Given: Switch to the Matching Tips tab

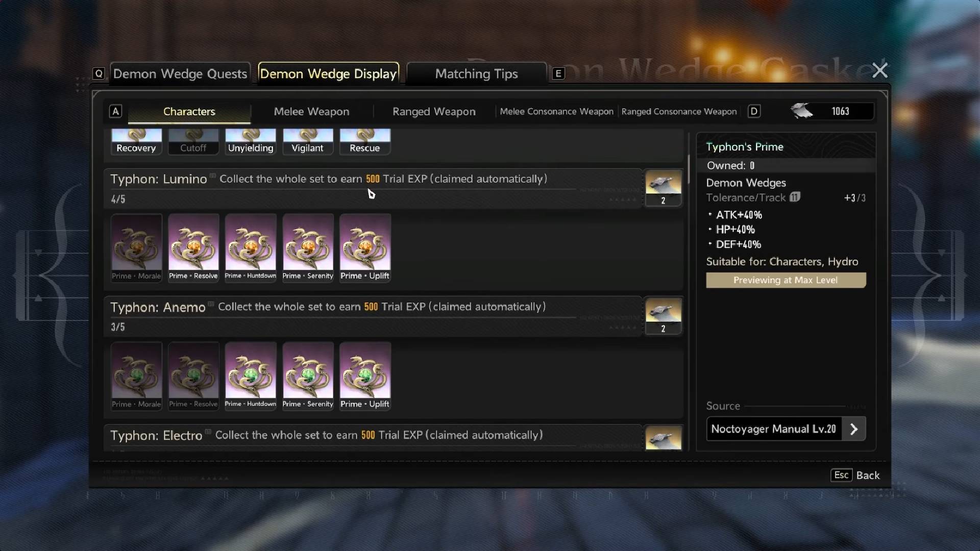Looking at the screenshot, I should [x=476, y=73].
